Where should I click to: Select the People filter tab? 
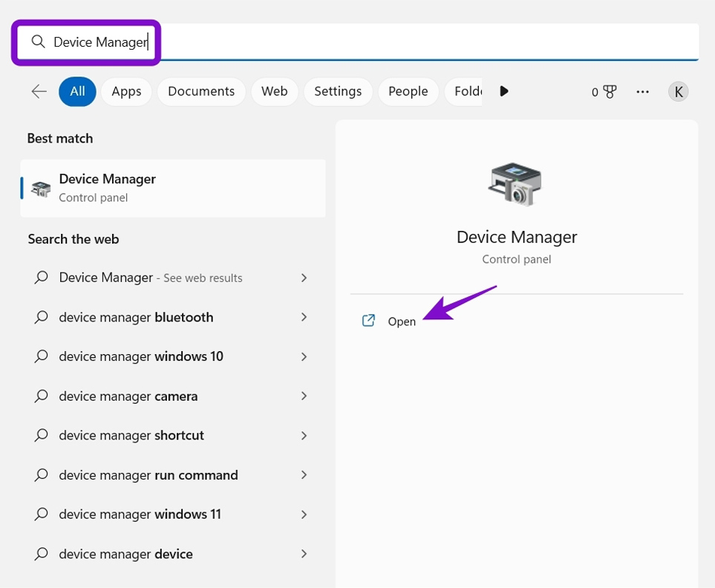click(408, 91)
